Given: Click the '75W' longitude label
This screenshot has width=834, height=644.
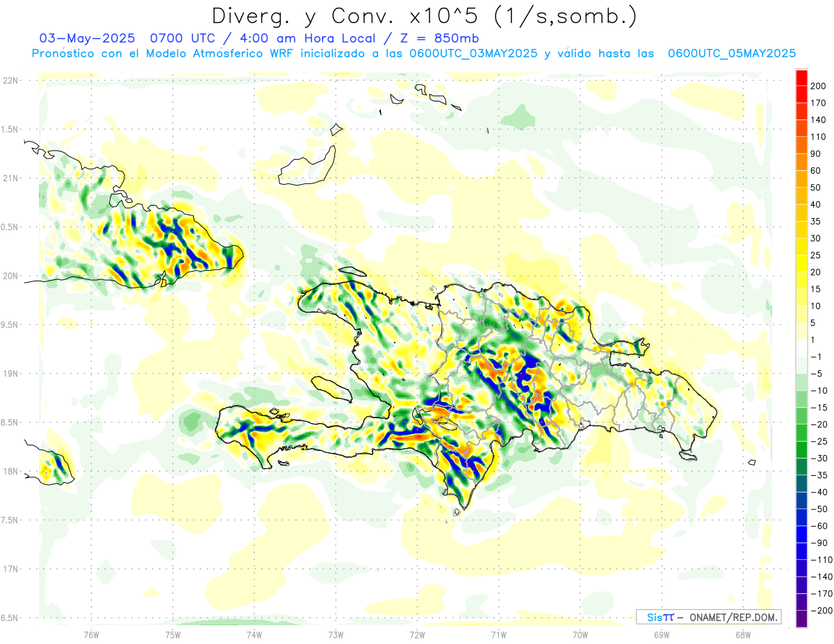Looking at the screenshot, I should tap(172, 634).
